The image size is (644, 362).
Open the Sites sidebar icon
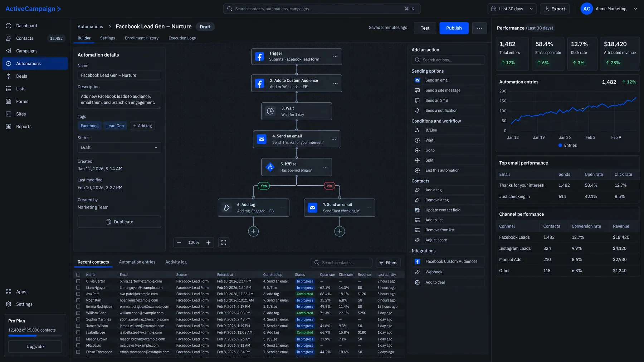point(9,114)
